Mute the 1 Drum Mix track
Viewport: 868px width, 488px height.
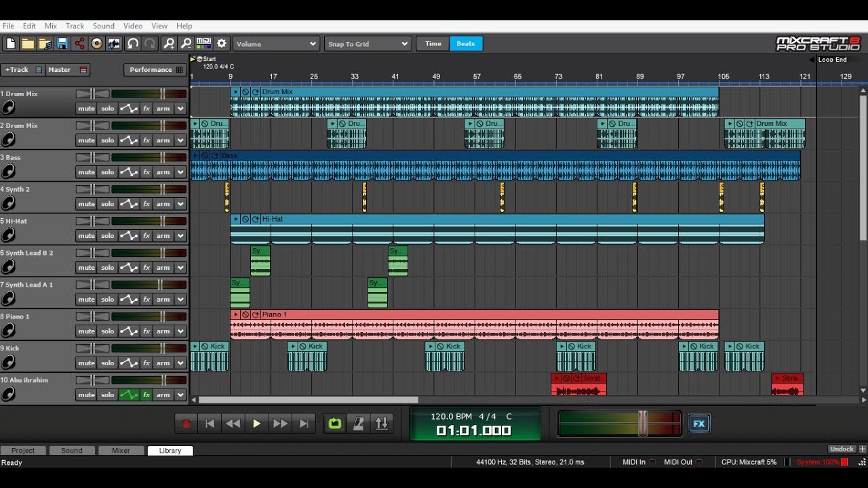tap(86, 108)
